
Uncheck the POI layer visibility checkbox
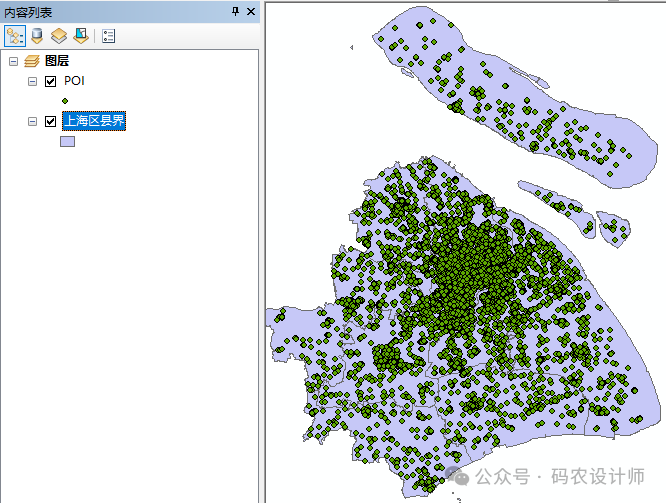point(51,82)
